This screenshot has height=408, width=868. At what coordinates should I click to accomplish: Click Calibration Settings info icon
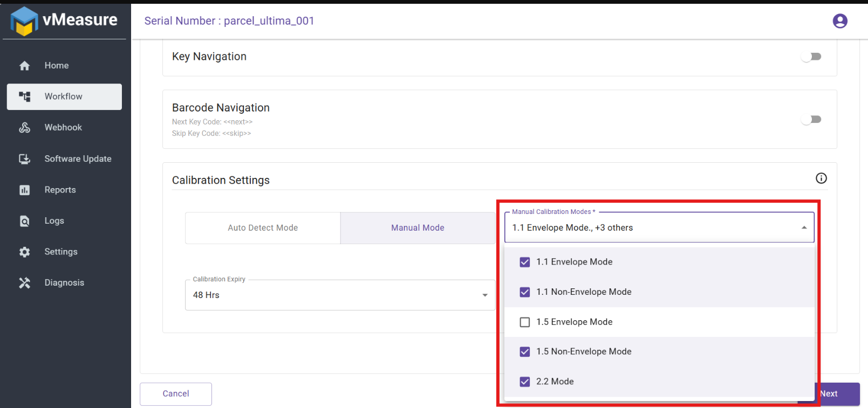821,178
